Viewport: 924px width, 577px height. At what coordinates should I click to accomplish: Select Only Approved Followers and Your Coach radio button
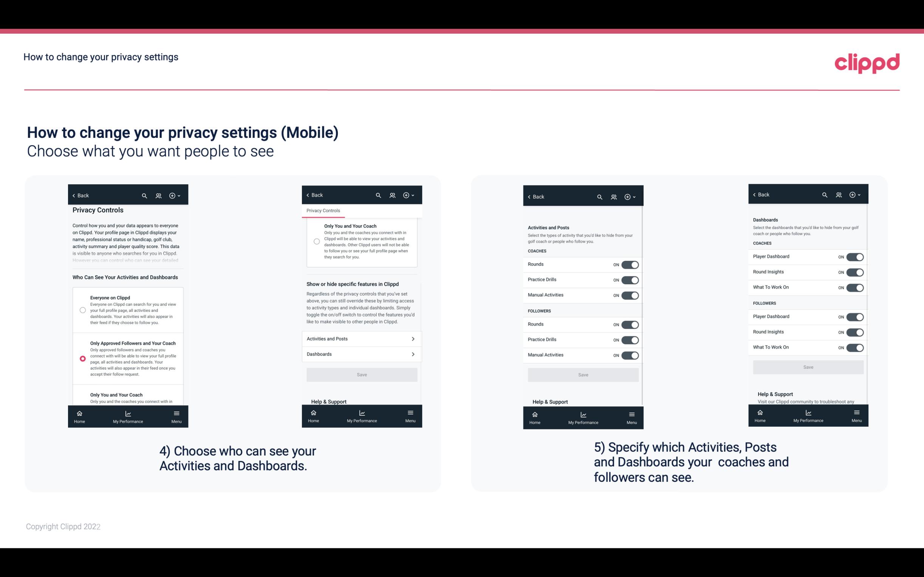(x=82, y=358)
